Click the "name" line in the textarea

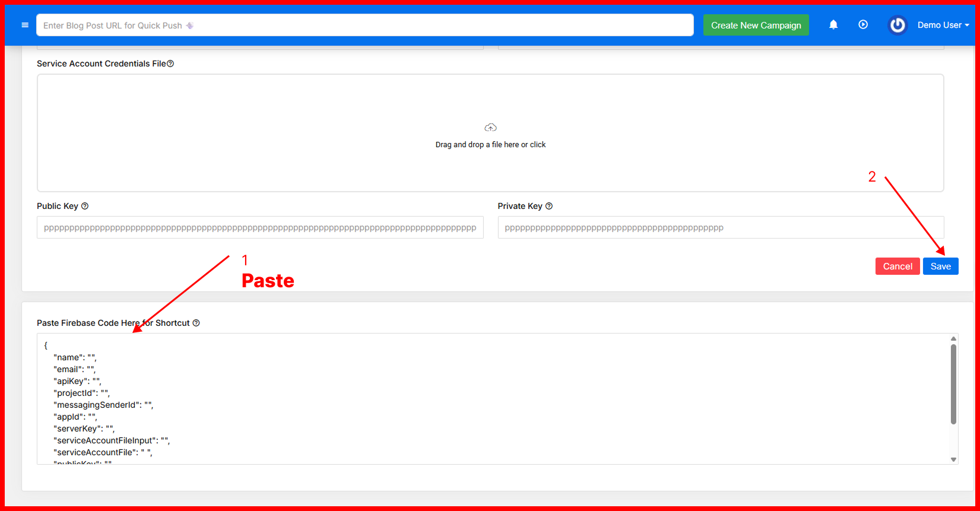point(75,357)
